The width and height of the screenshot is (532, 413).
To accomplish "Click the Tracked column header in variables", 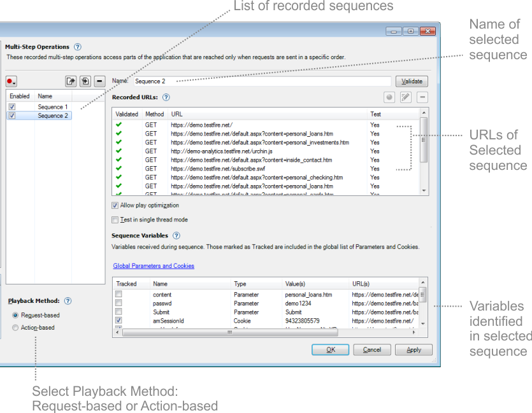I will click(127, 284).
